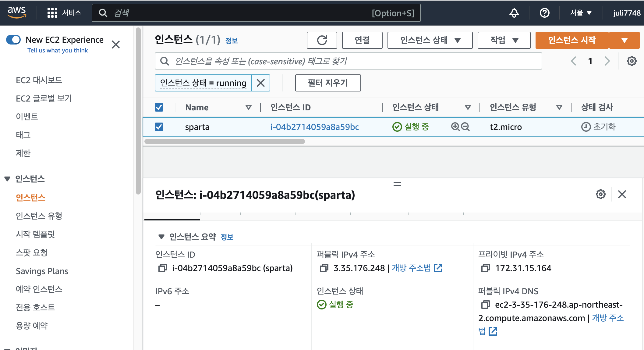This screenshot has width=644, height=350.
Task: Click the zoom-out filter icon beside 실행 중
Action: pos(465,127)
